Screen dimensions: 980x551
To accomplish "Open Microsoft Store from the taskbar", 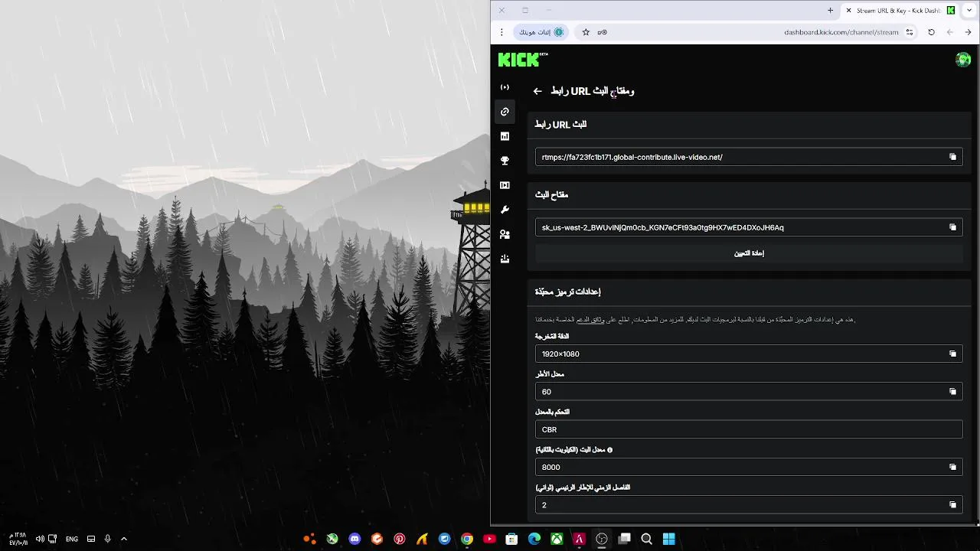I will (x=511, y=539).
